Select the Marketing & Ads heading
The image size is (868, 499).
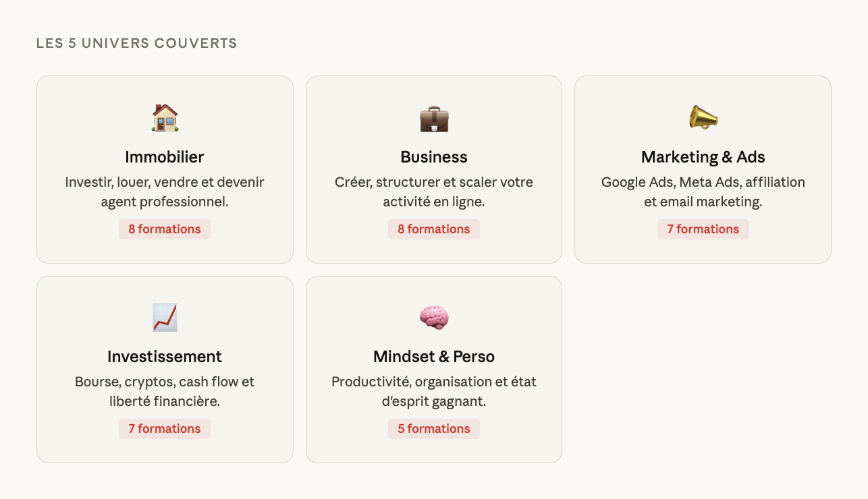pyautogui.click(x=703, y=157)
